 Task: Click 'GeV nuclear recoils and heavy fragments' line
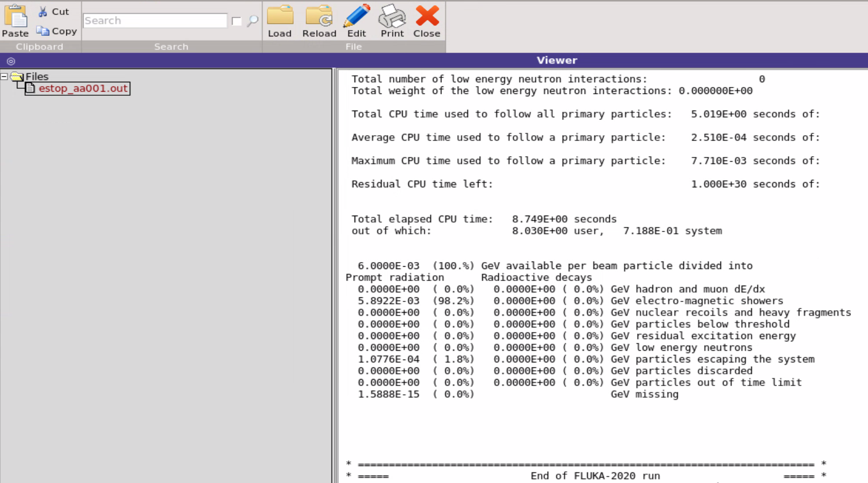coord(730,313)
